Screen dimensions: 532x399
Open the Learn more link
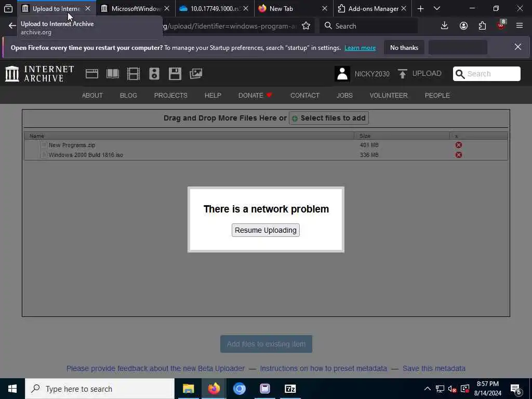[x=360, y=48]
